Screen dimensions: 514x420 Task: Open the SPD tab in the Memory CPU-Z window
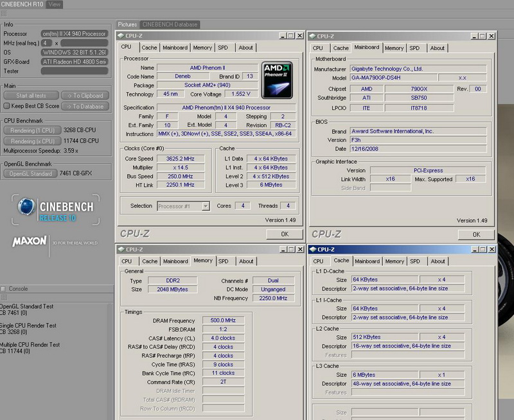(x=223, y=261)
